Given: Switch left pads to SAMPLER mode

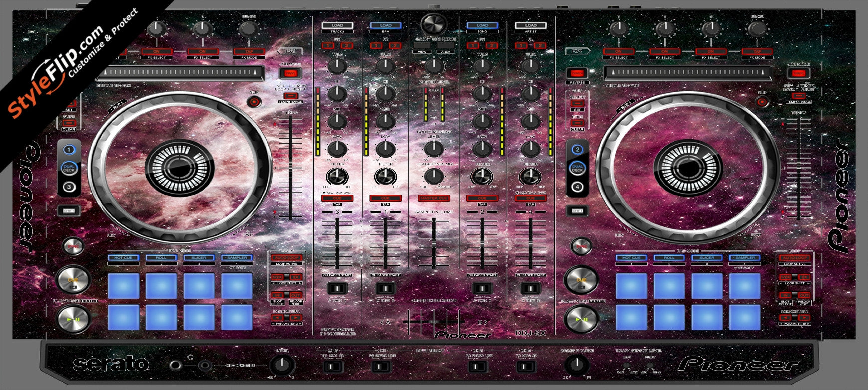Looking at the screenshot, I should click(x=237, y=258).
